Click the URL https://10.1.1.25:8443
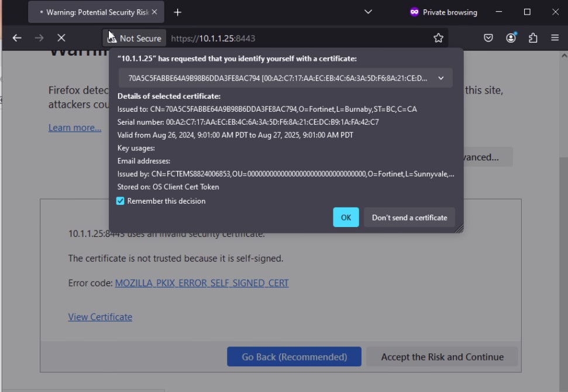The image size is (568, 392). click(x=213, y=39)
